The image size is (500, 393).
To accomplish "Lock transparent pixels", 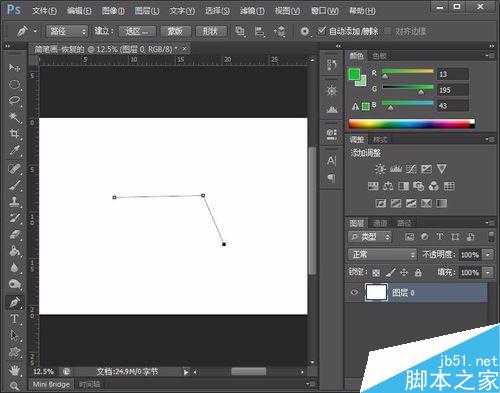I will click(376, 273).
